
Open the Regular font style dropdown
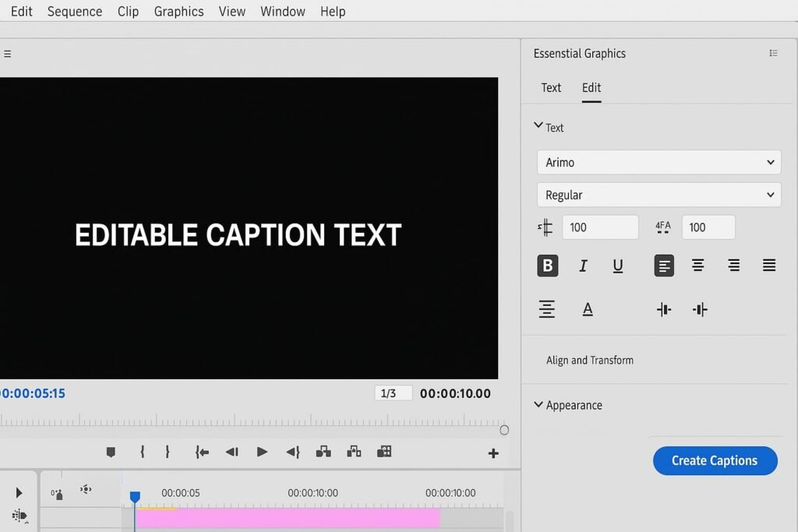659,196
